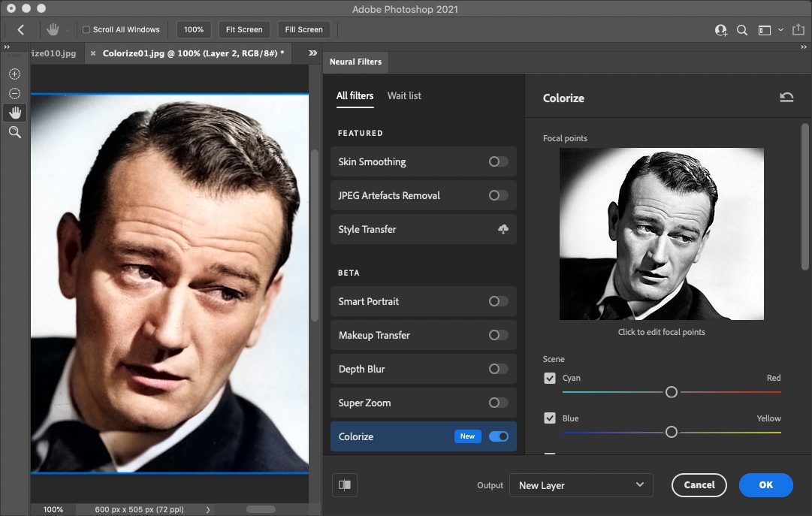Select the magnifier Zoom tool
This screenshot has width=812, height=516.
14,132
